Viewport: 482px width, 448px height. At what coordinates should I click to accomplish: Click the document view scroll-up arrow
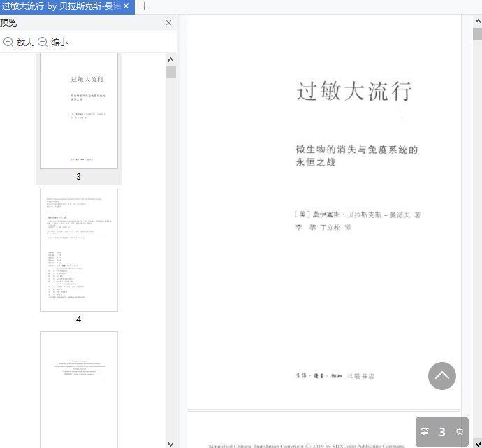tap(478, 21)
